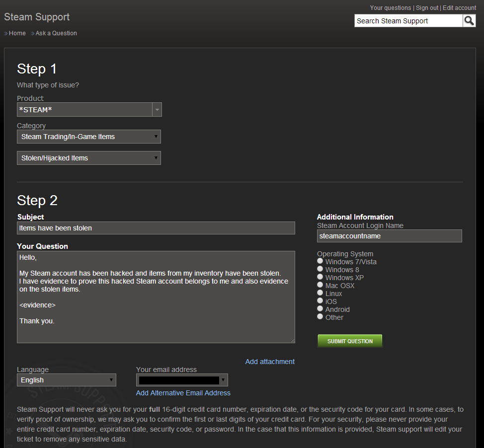Open the Product dropdown arrow
The image size is (484, 448).
click(x=157, y=110)
